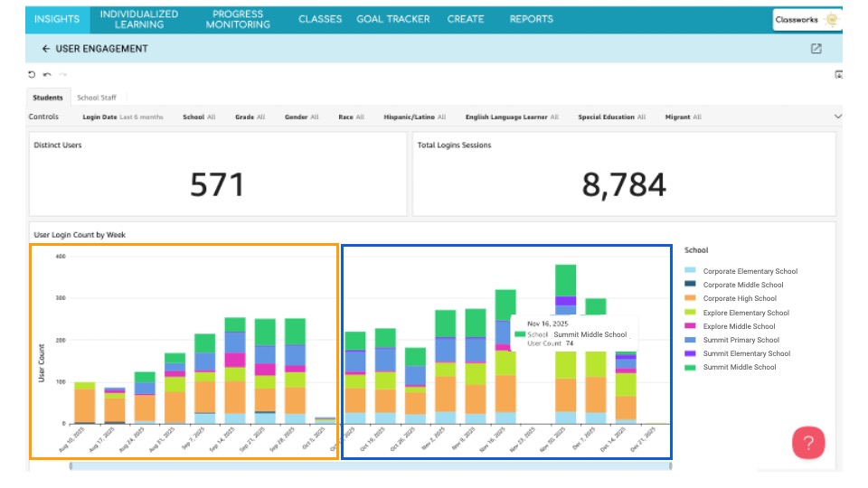The image size is (868, 488).
Task: Click the redo arrow icon
Action: pos(62,74)
